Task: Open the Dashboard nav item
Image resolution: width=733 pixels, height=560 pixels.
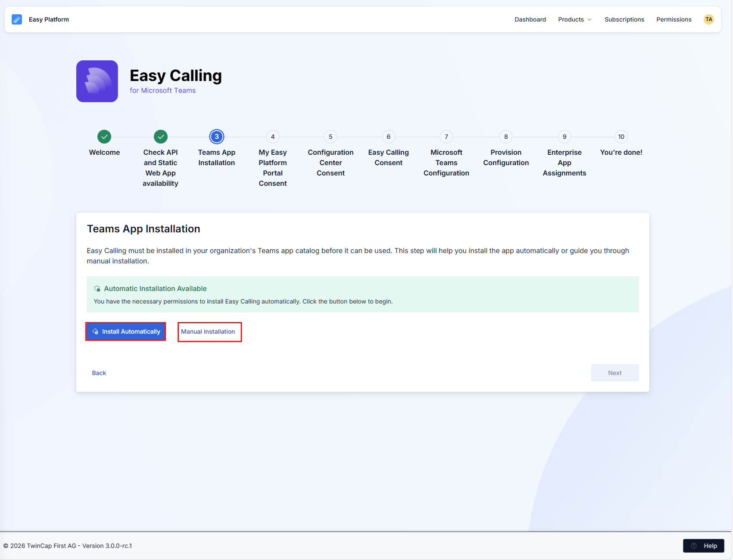Action: coord(530,19)
